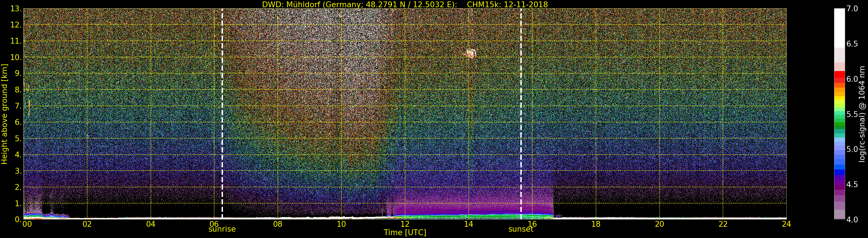Click the x-axis tick label 18
The height and width of the screenshot is (238, 868).
point(596,224)
